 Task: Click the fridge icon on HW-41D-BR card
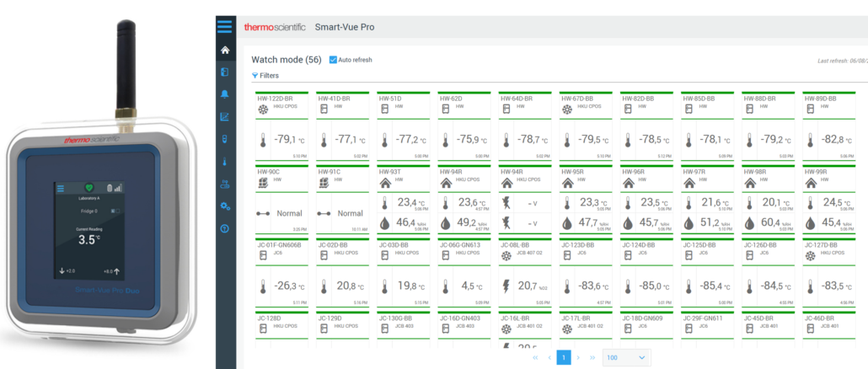[x=324, y=110]
